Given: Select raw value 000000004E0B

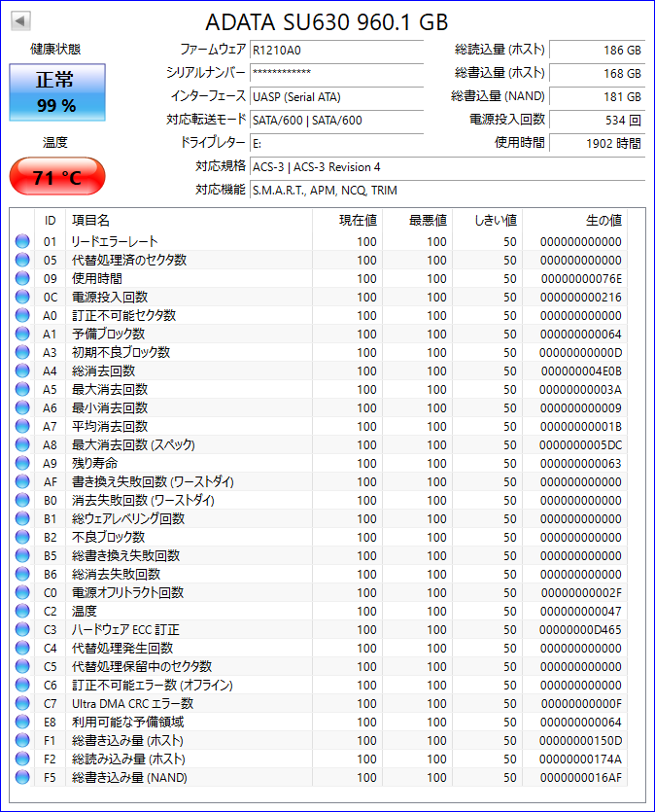Looking at the screenshot, I should (x=581, y=371).
